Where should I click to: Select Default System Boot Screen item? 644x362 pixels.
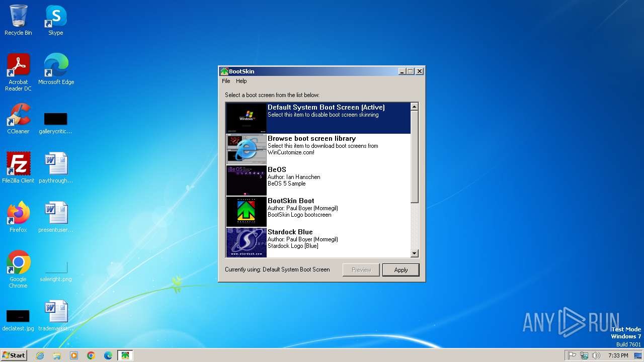318,118
